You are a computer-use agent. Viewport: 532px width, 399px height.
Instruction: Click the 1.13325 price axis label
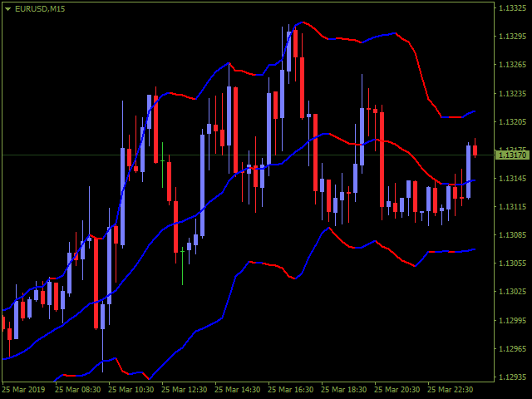point(512,7)
